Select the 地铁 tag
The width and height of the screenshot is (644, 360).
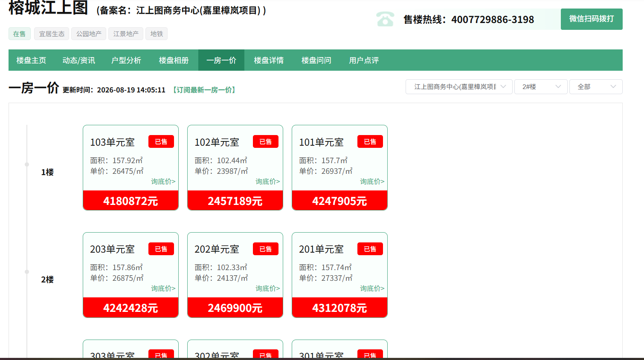click(x=157, y=34)
